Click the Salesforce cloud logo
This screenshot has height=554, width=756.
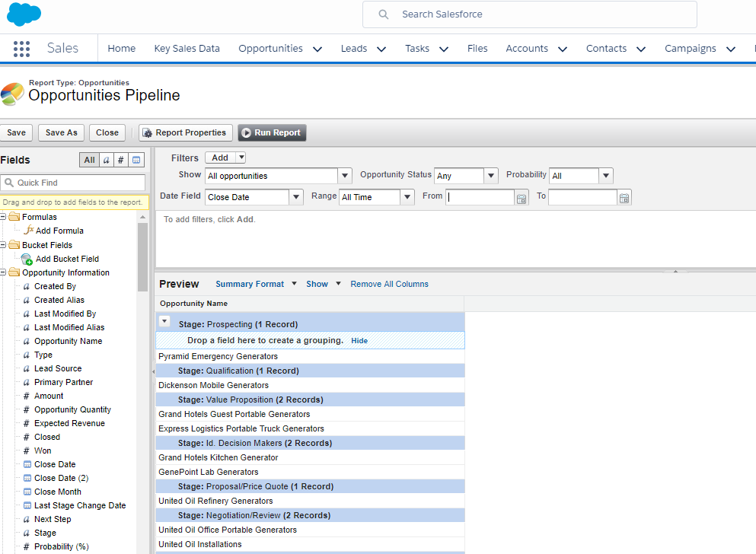click(24, 14)
